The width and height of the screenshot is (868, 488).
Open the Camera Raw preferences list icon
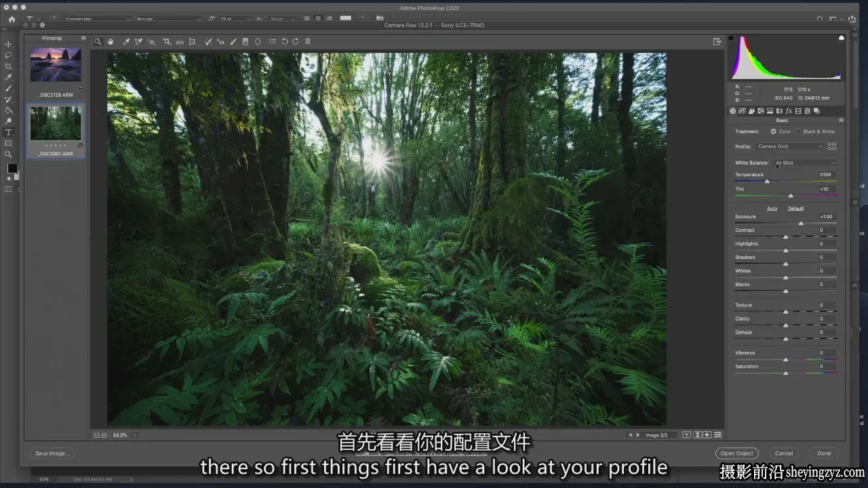point(273,41)
